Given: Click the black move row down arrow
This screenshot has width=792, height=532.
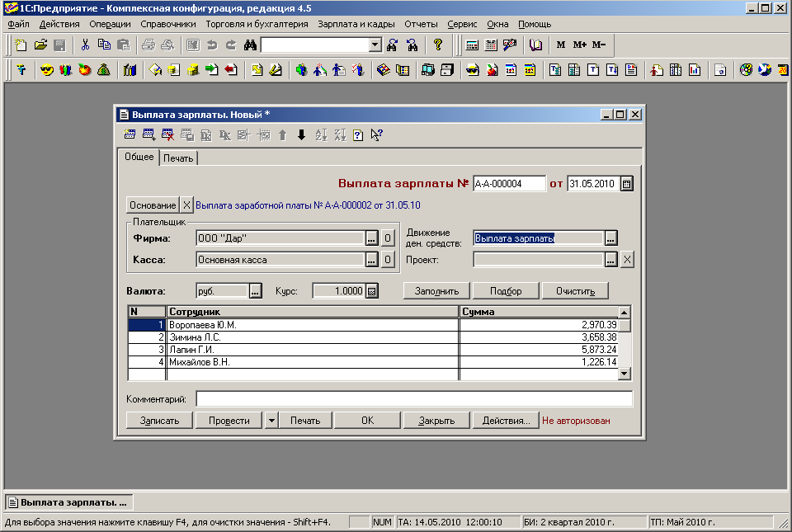Looking at the screenshot, I should [302, 134].
